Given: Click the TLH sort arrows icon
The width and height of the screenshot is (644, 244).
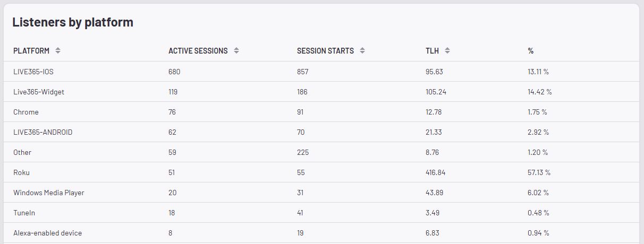Looking at the screenshot, I should (x=447, y=51).
